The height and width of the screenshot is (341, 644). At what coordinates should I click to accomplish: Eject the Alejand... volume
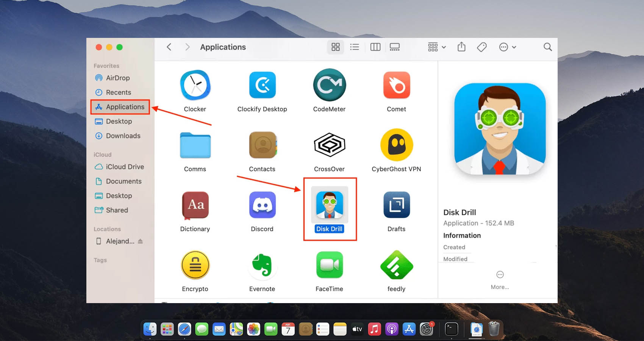click(x=140, y=241)
